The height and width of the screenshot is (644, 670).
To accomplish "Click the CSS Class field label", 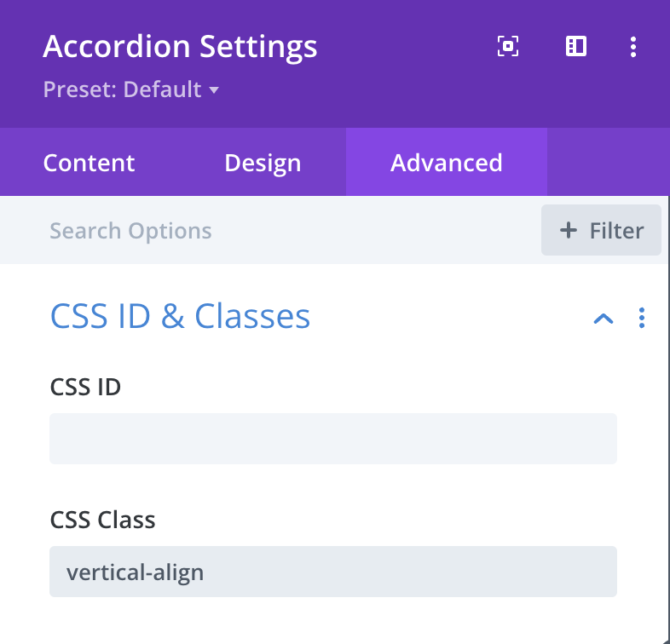I will (x=102, y=520).
